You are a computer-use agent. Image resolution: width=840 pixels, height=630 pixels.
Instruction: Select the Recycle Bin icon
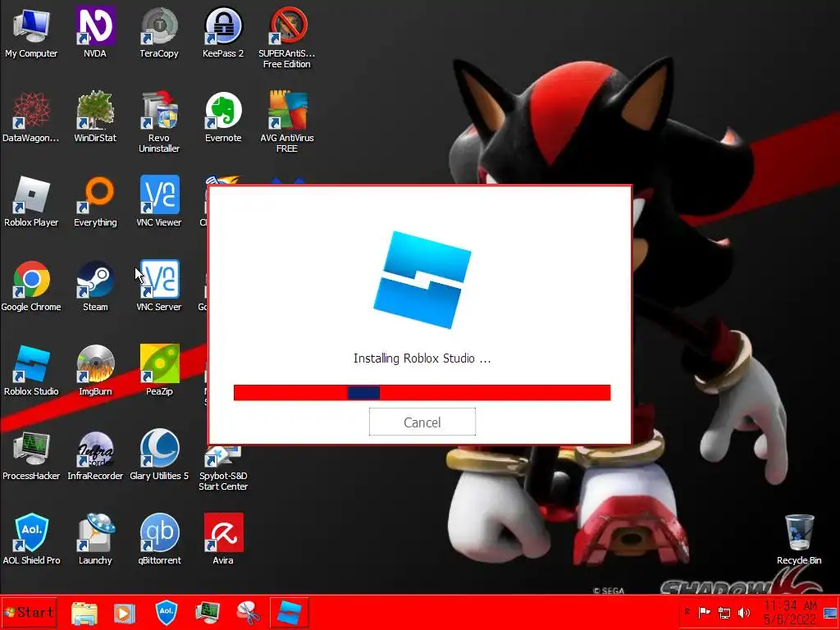pos(799,540)
